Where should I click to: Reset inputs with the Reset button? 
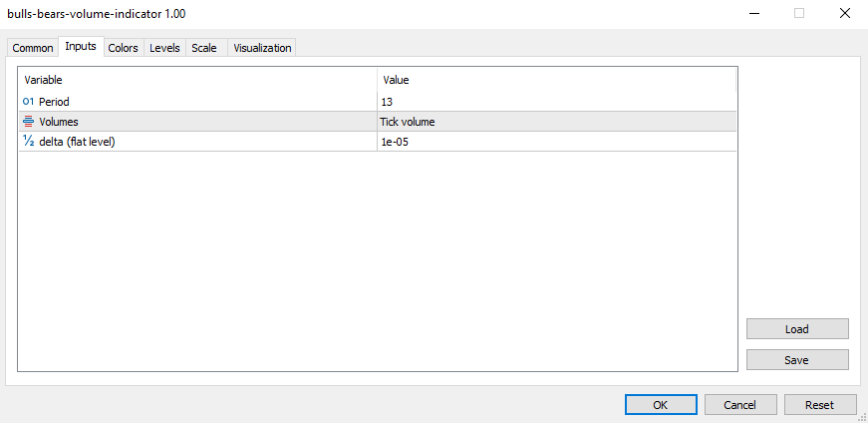tap(819, 405)
